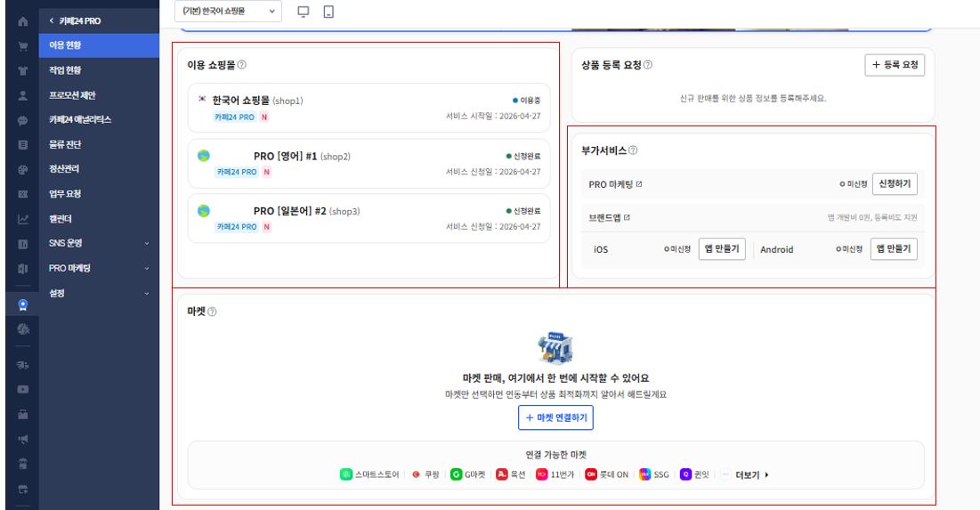Click the PRO 마케팅 service label
This screenshot has width=980, height=510.
pyautogui.click(x=611, y=184)
